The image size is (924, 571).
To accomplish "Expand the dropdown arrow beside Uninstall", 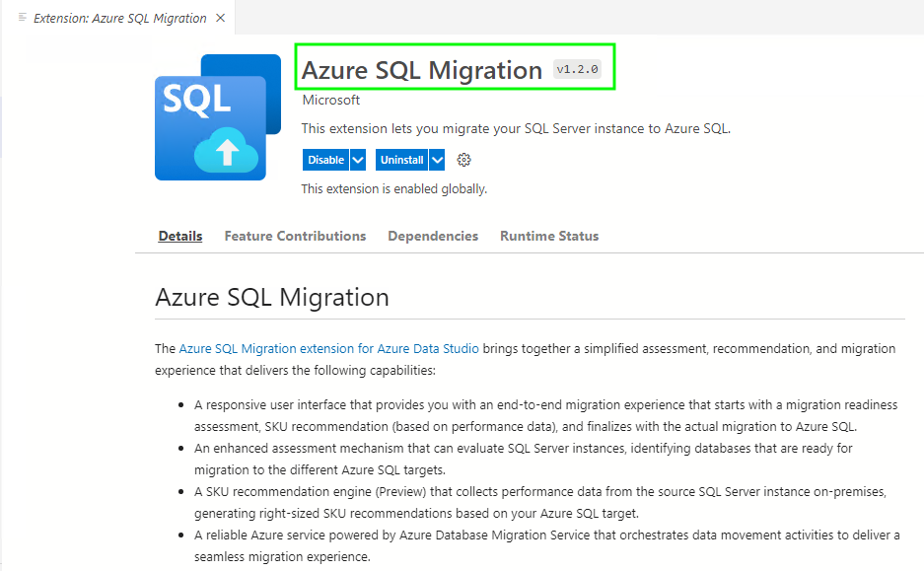I will click(x=437, y=160).
